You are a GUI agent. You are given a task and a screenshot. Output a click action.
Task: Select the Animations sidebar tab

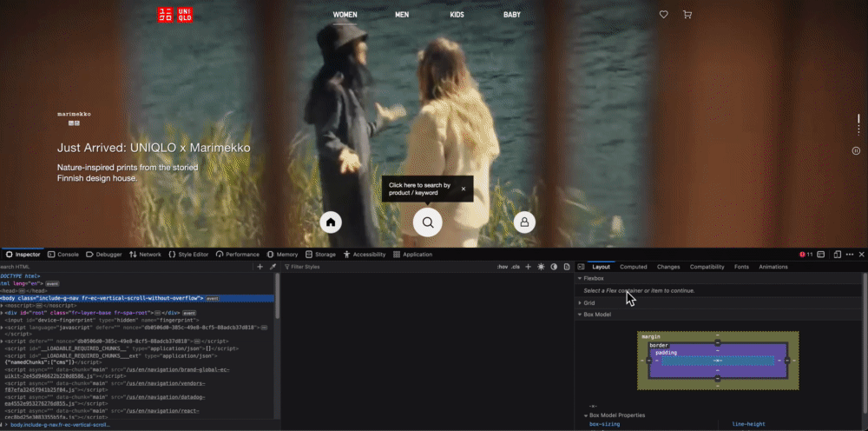pos(773,267)
